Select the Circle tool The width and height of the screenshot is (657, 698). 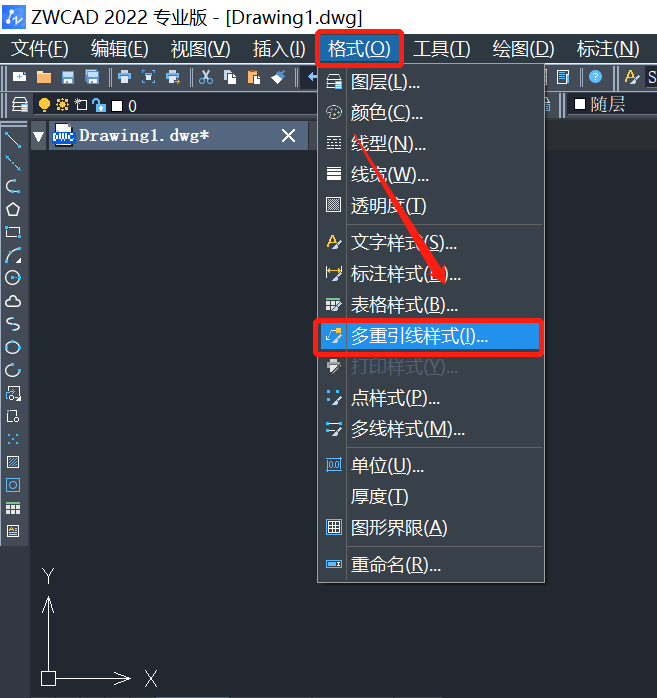click(13, 278)
